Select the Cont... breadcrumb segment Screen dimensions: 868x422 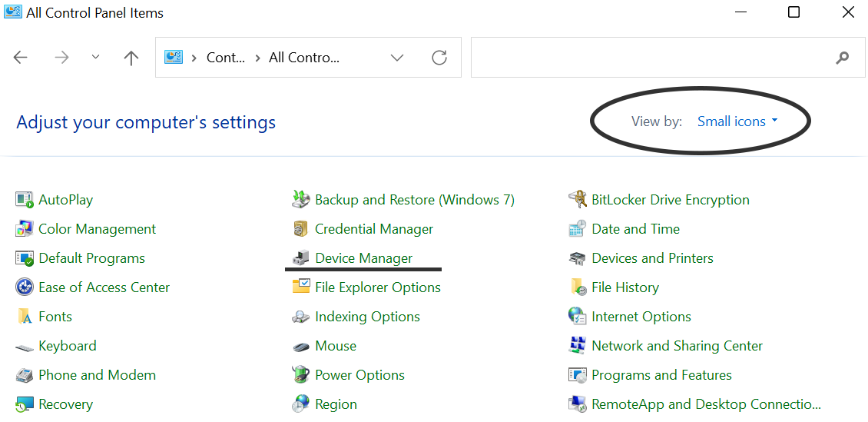pyautogui.click(x=225, y=58)
